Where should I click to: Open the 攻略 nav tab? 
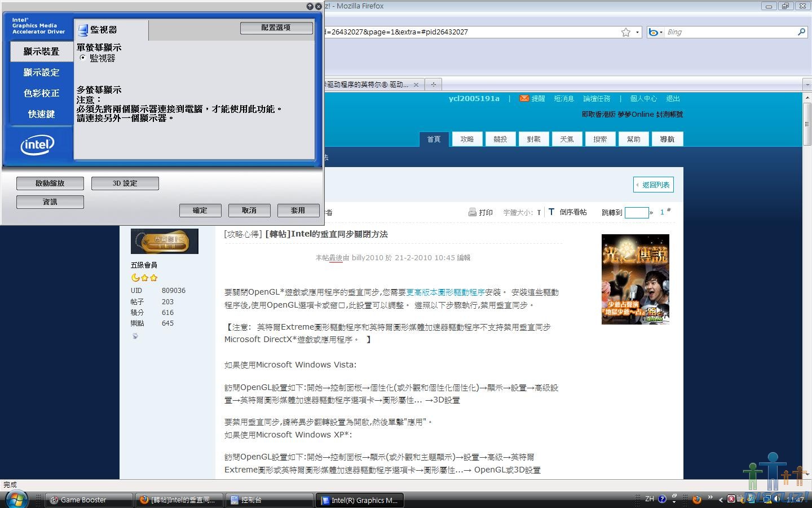tap(467, 139)
